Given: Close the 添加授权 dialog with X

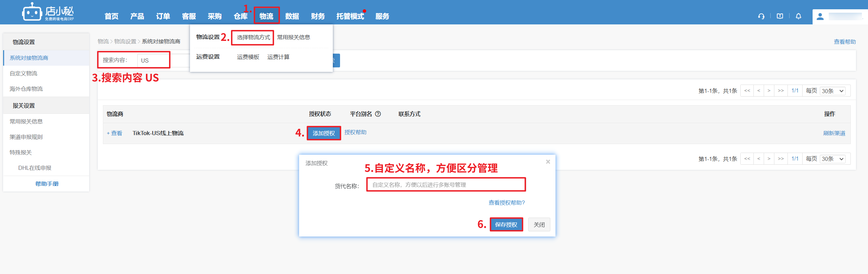Looking at the screenshot, I should click(x=548, y=162).
